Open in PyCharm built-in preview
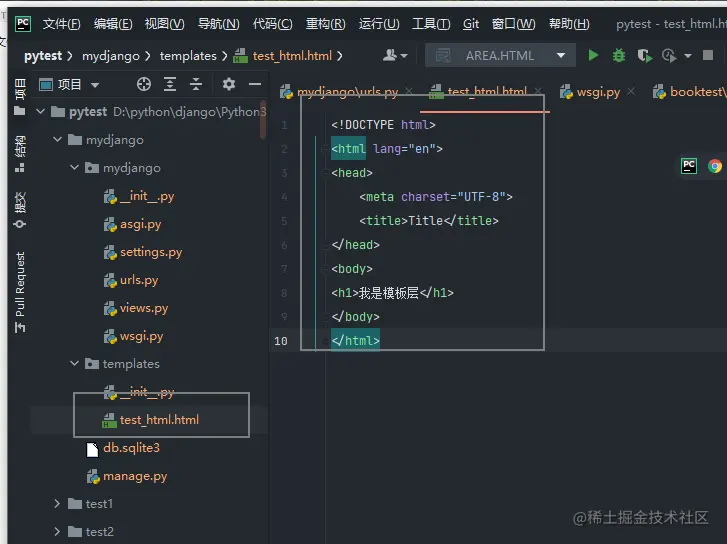 [689, 166]
